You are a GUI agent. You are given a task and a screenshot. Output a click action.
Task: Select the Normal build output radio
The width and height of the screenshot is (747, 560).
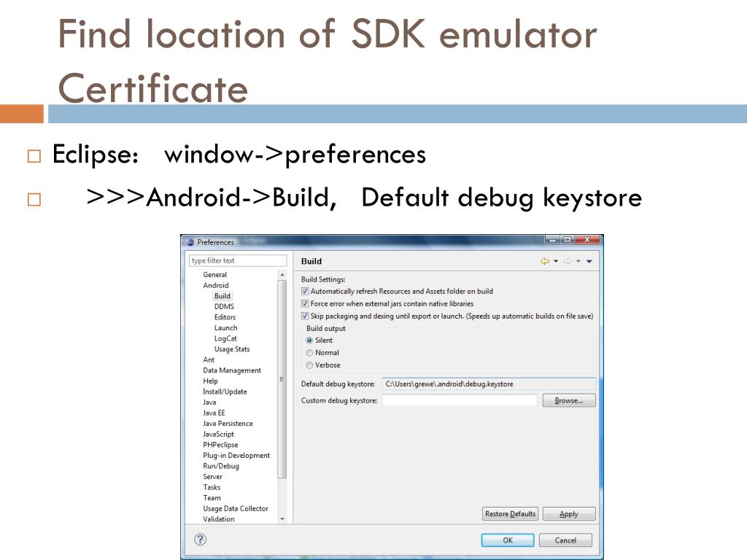click(309, 352)
